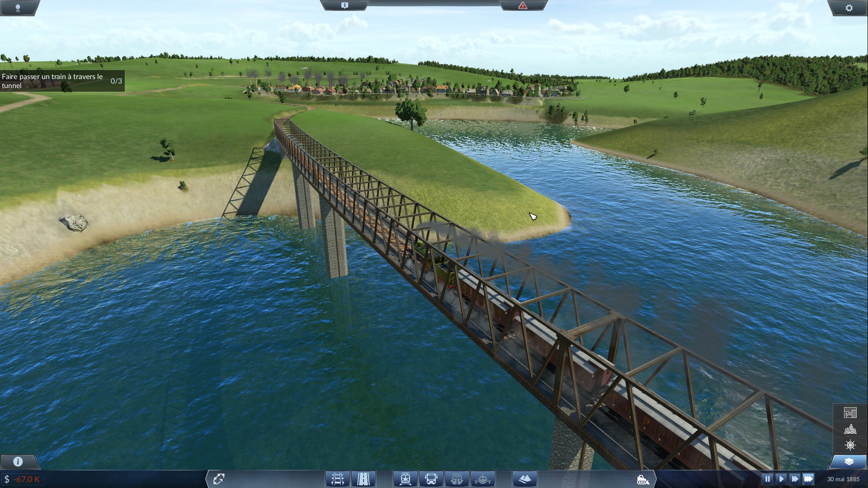
Task: Pause the game simulation
Action: tap(767, 479)
